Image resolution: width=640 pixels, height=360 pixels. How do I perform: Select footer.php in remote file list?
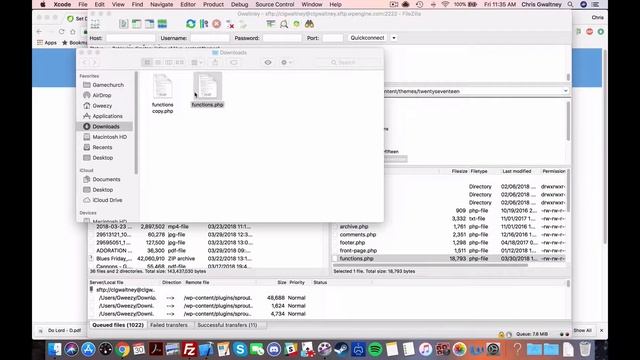click(352, 242)
